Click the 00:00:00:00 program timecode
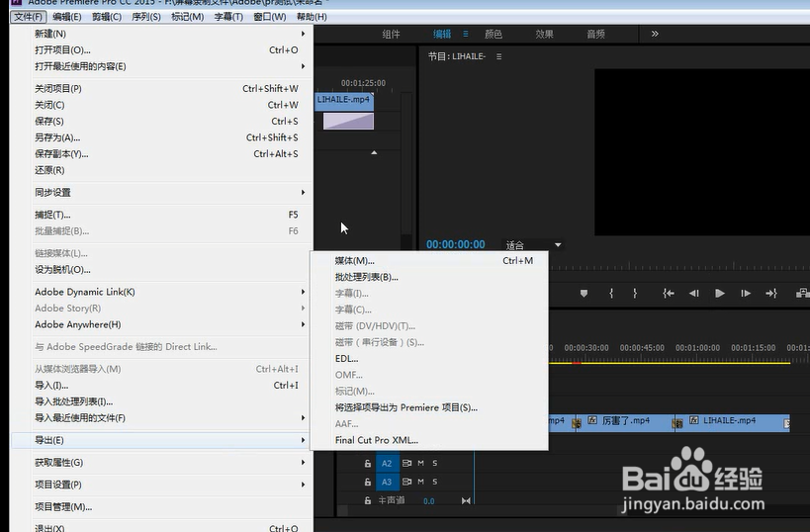The width and height of the screenshot is (810, 532). coord(456,244)
